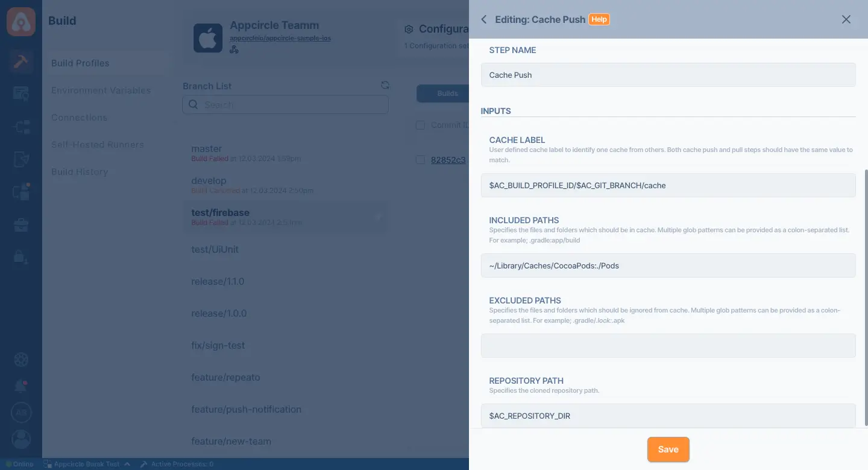Viewport: 868px width, 470px height.
Task: Focus the Step Name field containing Cache Push
Action: click(x=668, y=75)
